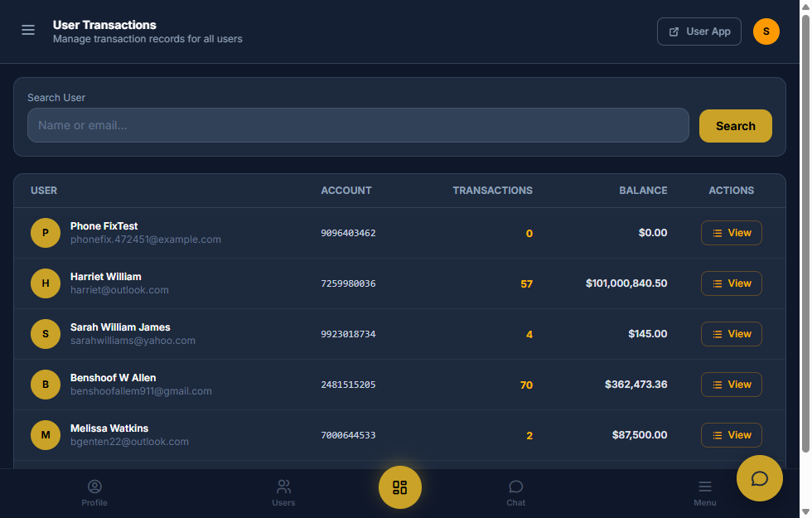Select account number 9923018734
812x518 pixels.
click(348, 334)
